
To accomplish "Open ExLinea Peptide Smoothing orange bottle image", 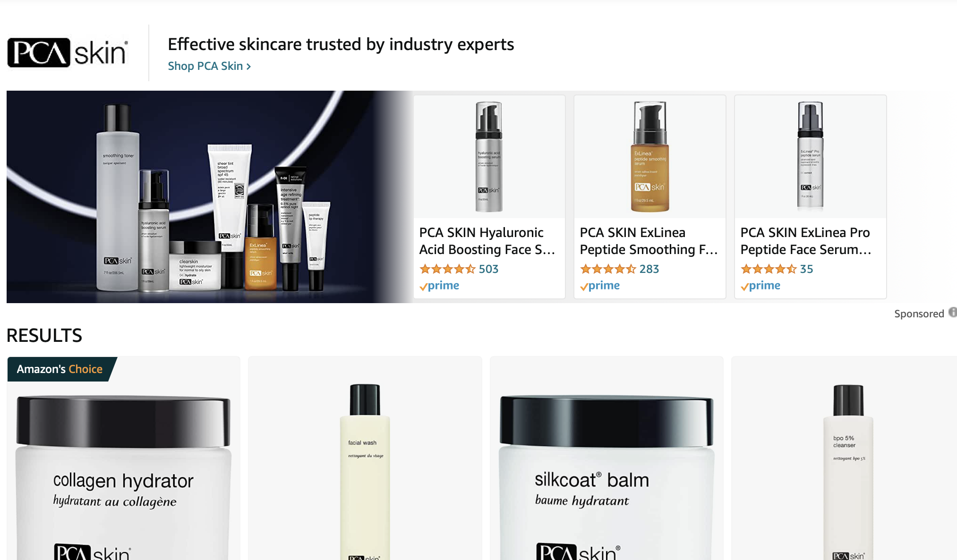I will [649, 157].
